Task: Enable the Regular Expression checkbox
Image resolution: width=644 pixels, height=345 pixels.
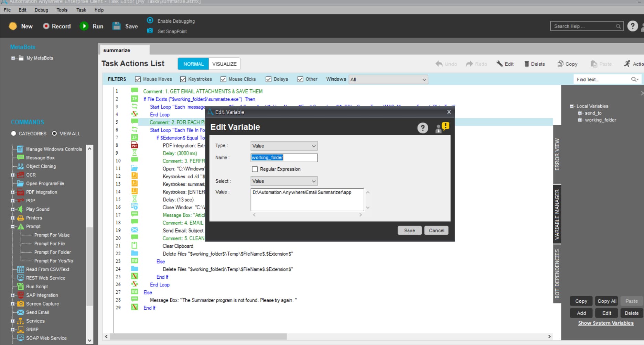Action: 255,169
